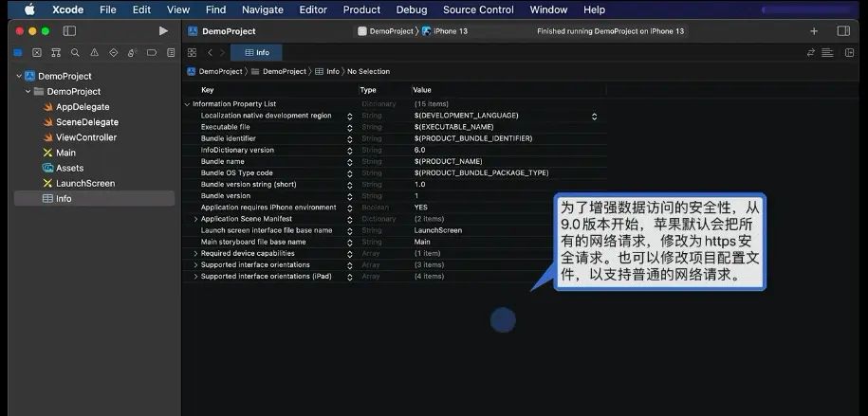The width and height of the screenshot is (868, 416).
Task: Open the DEVELOPMENT_LANGUAGE value dropdown
Action: [x=594, y=117]
